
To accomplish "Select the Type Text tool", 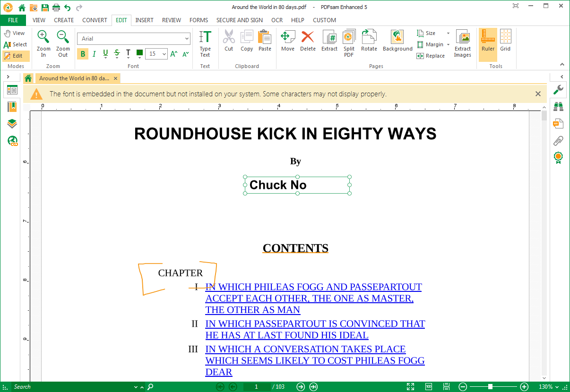I will pyautogui.click(x=205, y=44).
